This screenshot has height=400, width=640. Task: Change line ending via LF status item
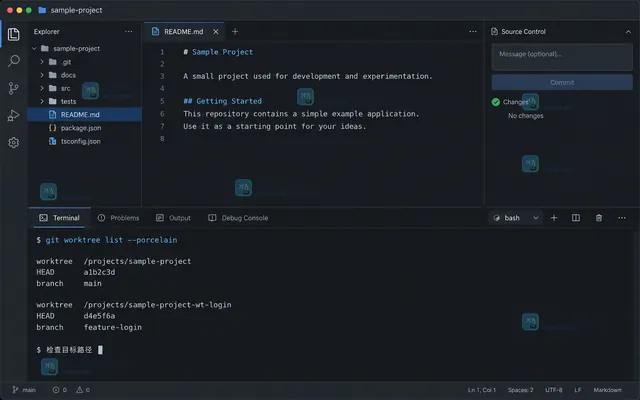coord(578,390)
